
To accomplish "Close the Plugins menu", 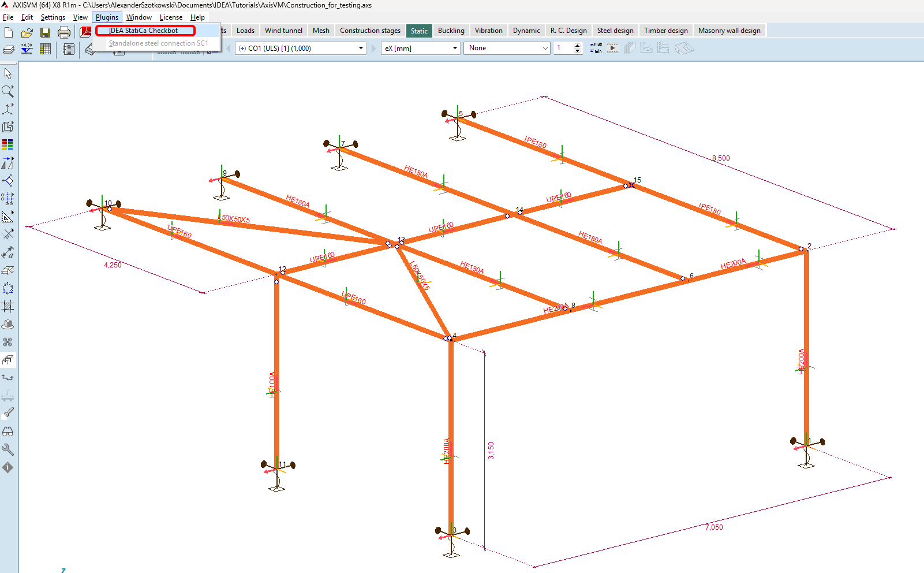I will point(107,17).
